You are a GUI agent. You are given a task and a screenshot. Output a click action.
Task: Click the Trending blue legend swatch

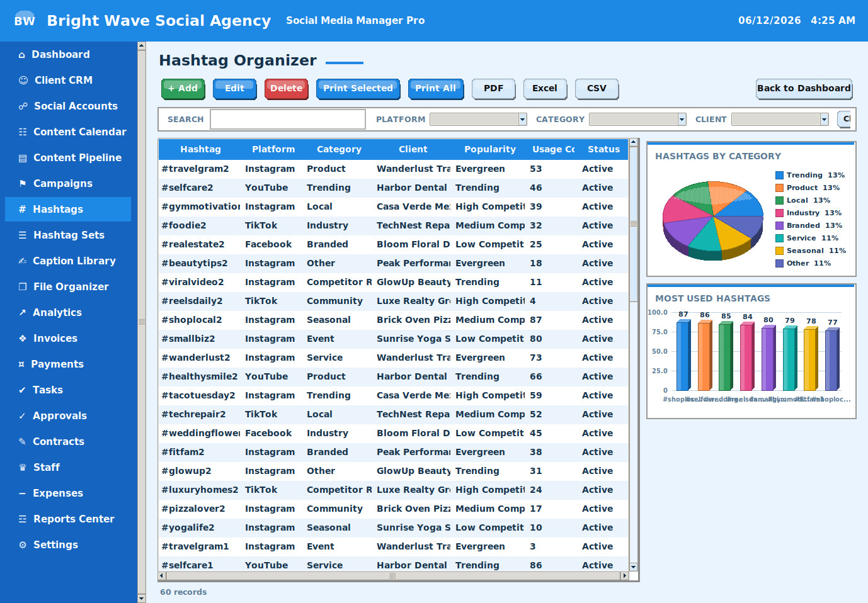pos(779,176)
